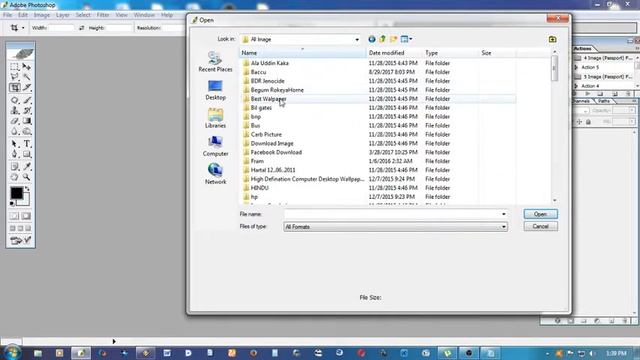
Task: Select the Eraser tool
Action: pyautogui.click(x=15, y=121)
